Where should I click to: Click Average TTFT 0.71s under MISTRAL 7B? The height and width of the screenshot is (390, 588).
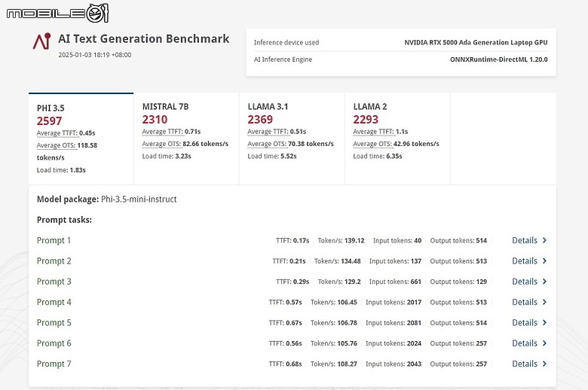pos(171,132)
